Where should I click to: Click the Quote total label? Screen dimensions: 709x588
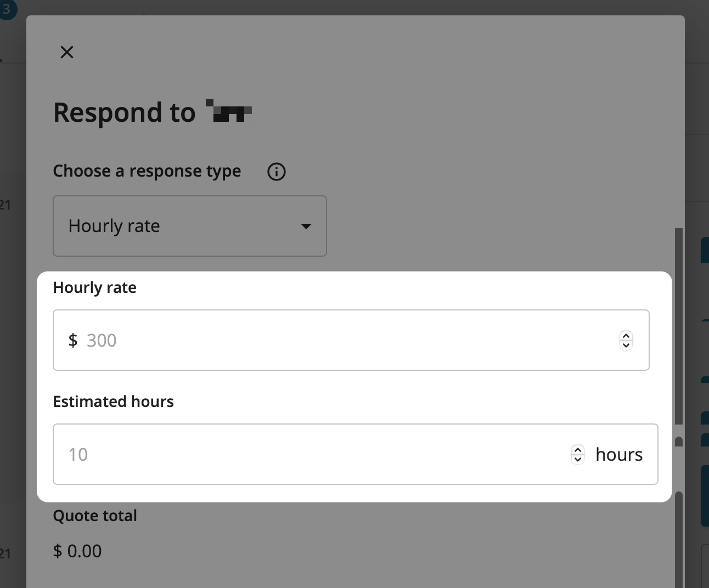95,516
